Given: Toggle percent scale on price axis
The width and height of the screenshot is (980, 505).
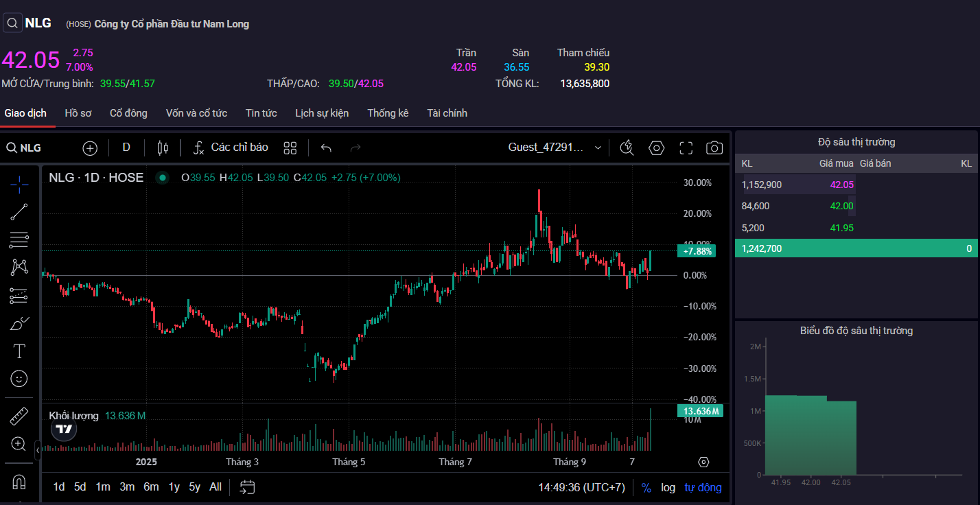Looking at the screenshot, I should point(646,487).
